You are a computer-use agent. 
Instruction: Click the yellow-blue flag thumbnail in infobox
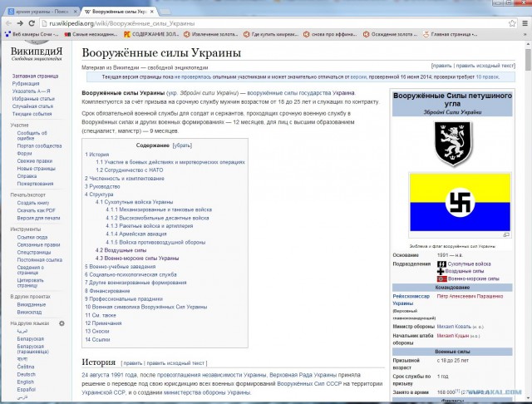point(460,202)
